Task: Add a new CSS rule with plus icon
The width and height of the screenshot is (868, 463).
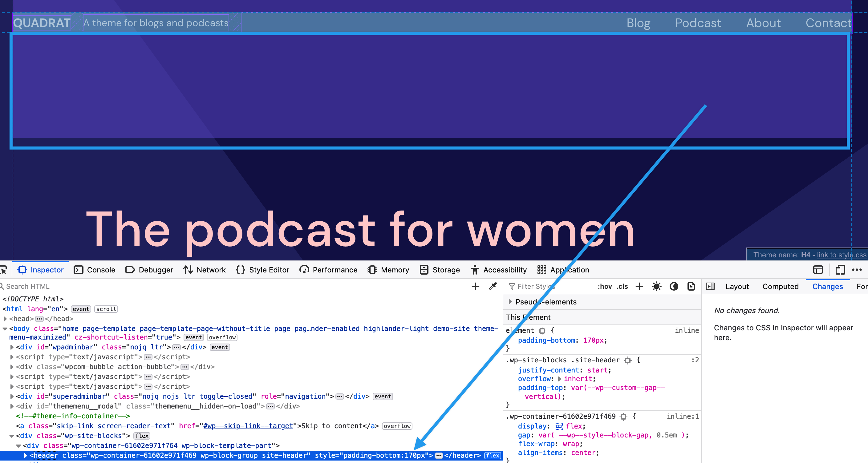Action: point(639,286)
